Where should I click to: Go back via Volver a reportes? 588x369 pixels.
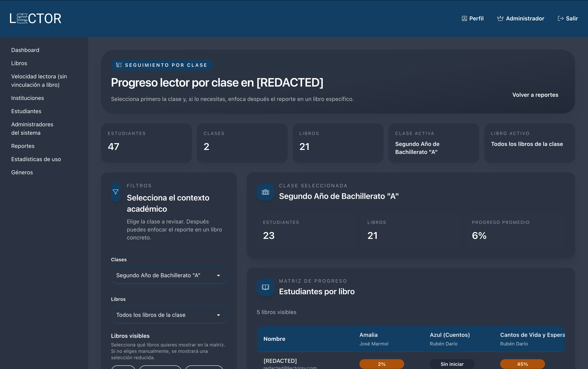pos(535,95)
